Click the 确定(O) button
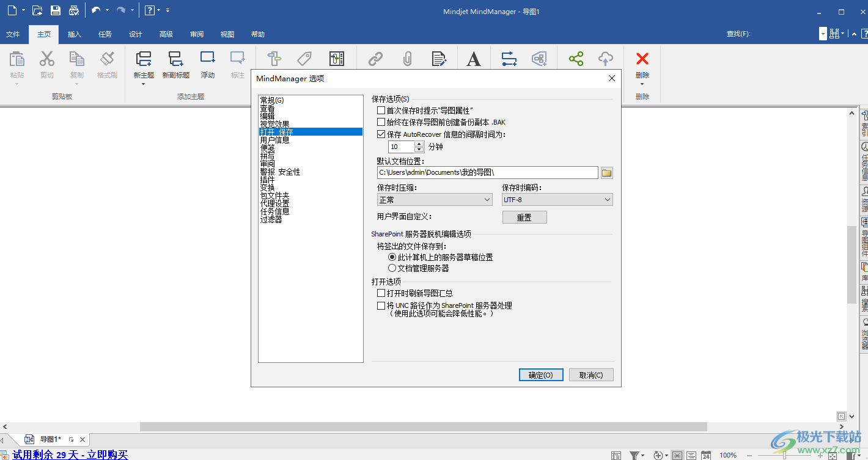Screen dimensions: 868x460 541,375
